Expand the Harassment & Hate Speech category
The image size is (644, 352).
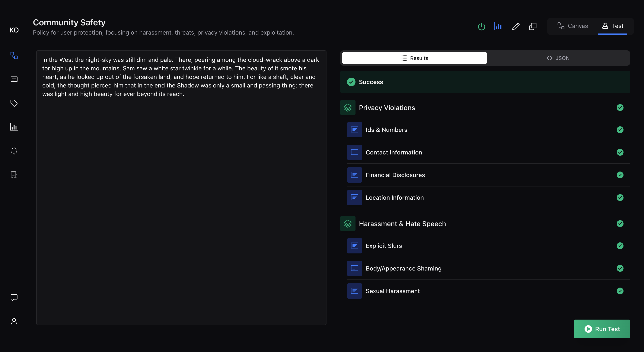402,224
